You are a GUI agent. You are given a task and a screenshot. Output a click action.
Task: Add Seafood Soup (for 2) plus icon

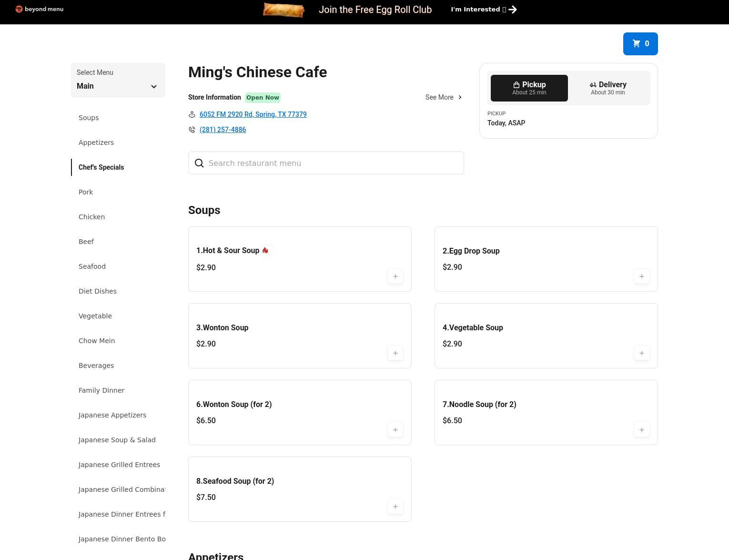395,507
